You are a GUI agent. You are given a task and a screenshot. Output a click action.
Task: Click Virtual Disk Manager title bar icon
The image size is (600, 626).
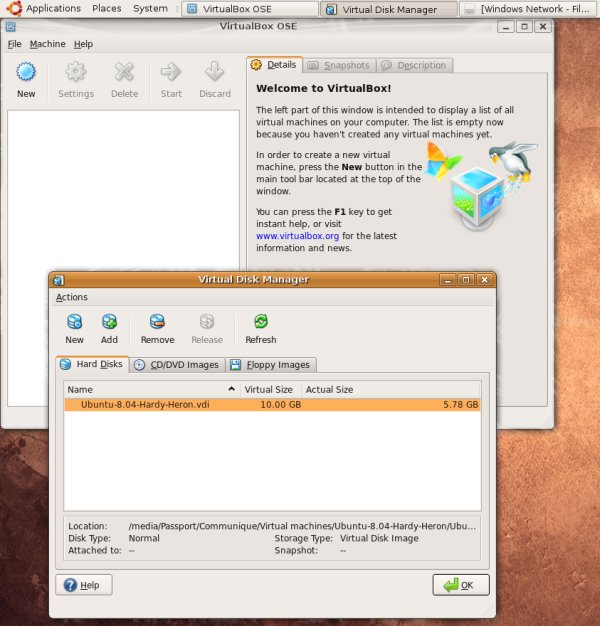point(59,280)
